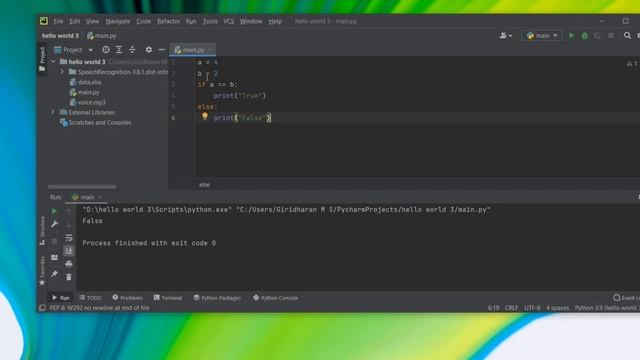The image size is (640, 360).
Task: Open the Edit menu
Action: (75, 21)
